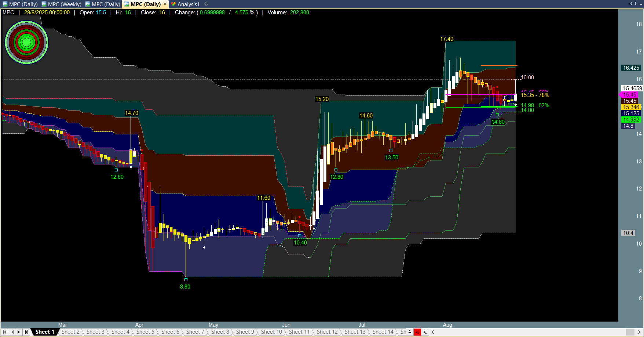The height and width of the screenshot is (337, 644).
Task: Click the next sheet arrow
Action: click(x=19, y=332)
